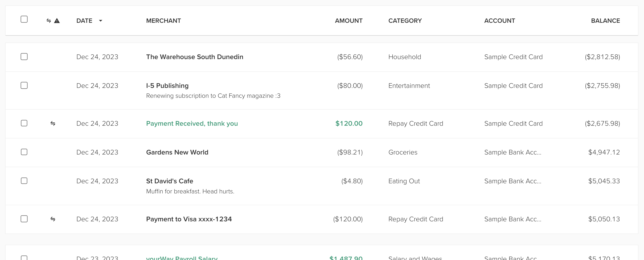Check The Warehouse South Dunedin row checkbox
Screen dimensions: 644x260
tap(24, 57)
